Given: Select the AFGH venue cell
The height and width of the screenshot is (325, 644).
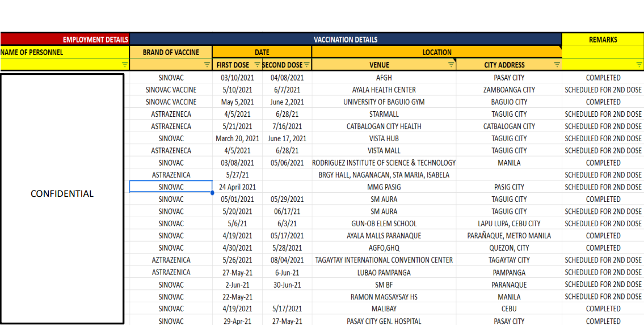Looking at the screenshot, I should point(384,78).
